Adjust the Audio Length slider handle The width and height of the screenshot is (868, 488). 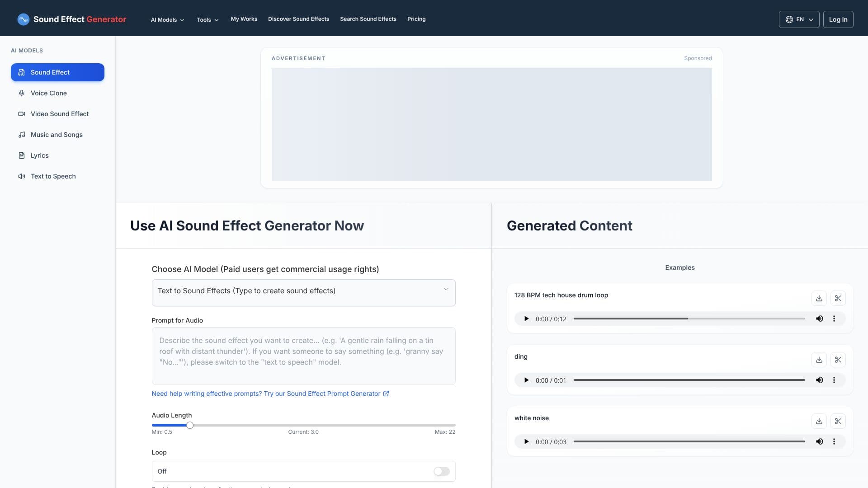[190, 425]
